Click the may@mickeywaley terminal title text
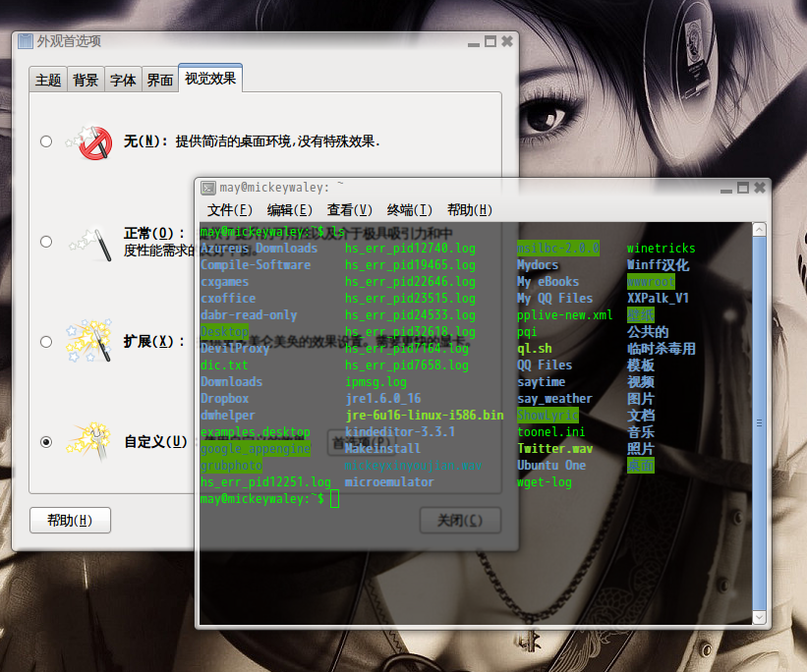The width and height of the screenshot is (807, 672). [x=281, y=188]
